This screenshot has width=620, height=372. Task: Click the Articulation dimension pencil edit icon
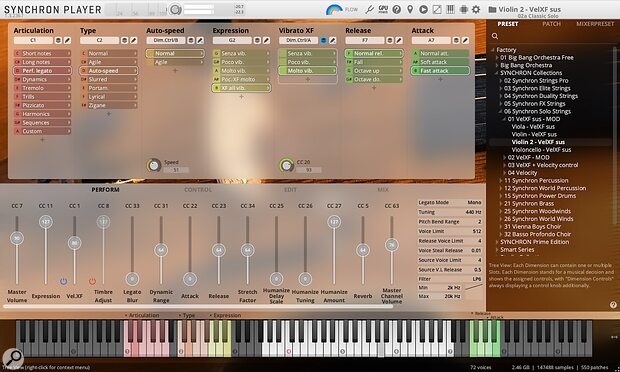[x=67, y=40]
